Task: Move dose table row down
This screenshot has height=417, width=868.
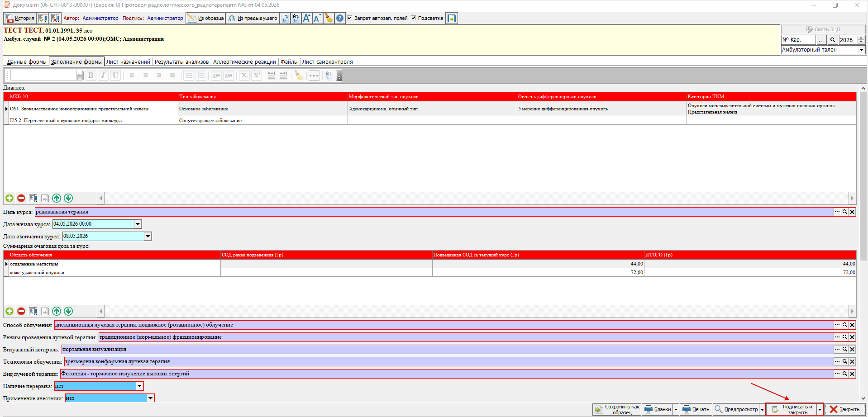Action: coord(68,311)
